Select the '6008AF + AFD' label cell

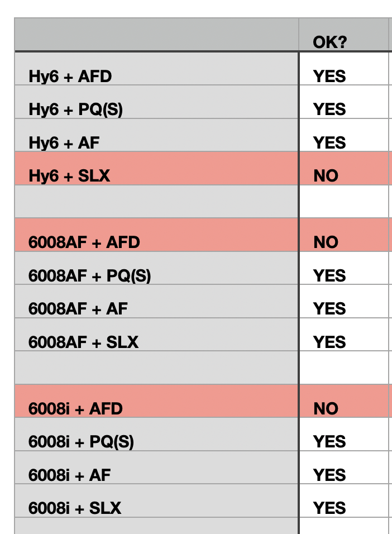coord(156,242)
